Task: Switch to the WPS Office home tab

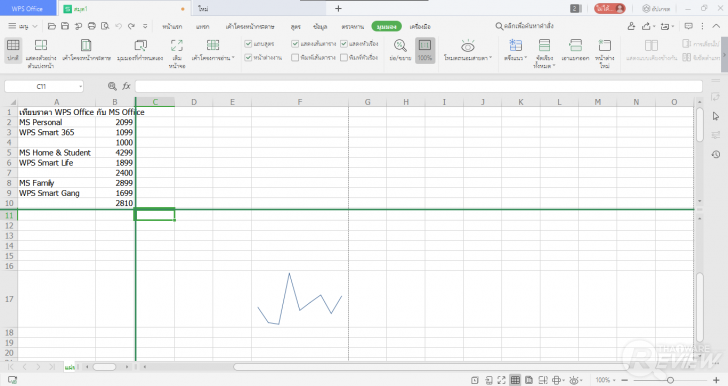Action: (x=27, y=8)
